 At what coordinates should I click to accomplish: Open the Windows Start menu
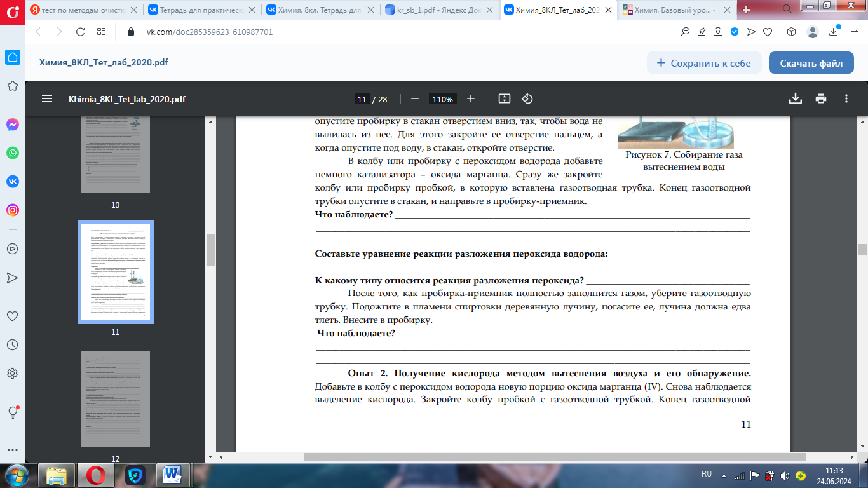pyautogui.click(x=17, y=475)
